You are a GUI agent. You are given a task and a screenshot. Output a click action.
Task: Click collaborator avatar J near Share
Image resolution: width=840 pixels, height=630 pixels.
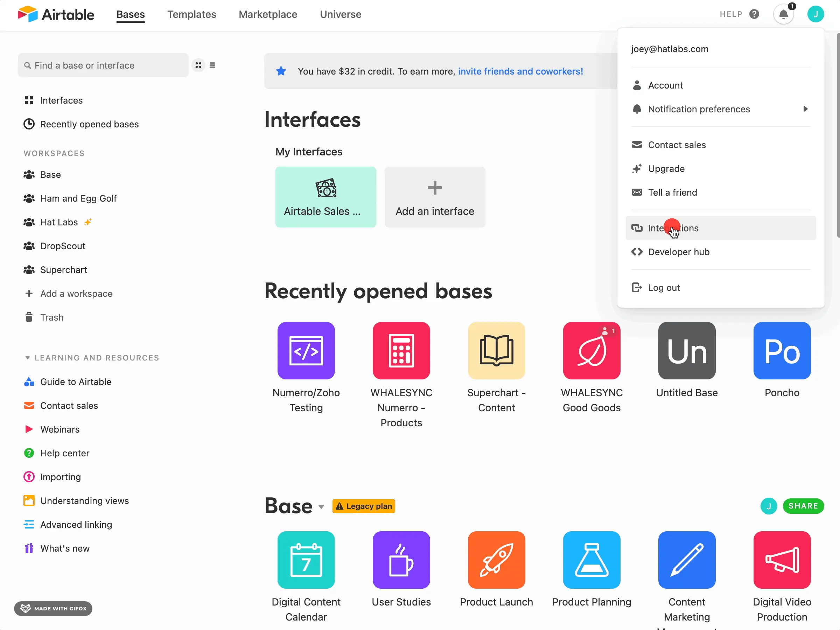(769, 506)
